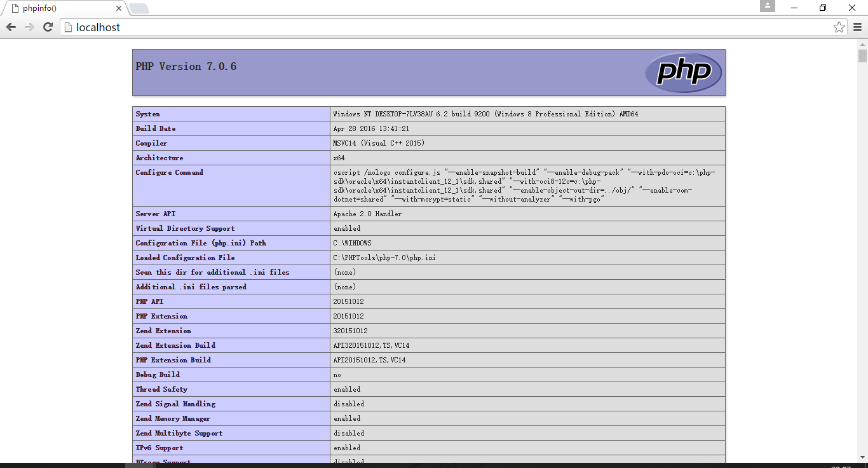
Task: Click the Thread Safety label
Action: [x=161, y=389]
